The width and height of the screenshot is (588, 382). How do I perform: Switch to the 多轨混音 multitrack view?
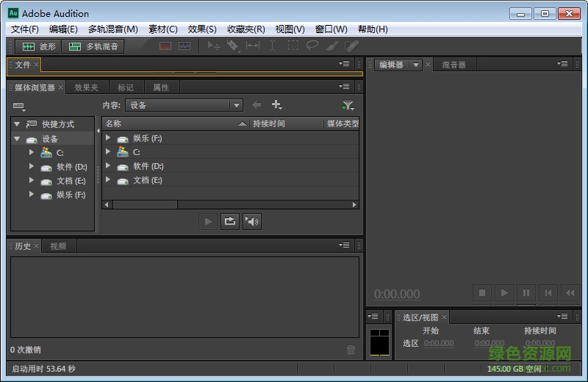pyautogui.click(x=93, y=46)
